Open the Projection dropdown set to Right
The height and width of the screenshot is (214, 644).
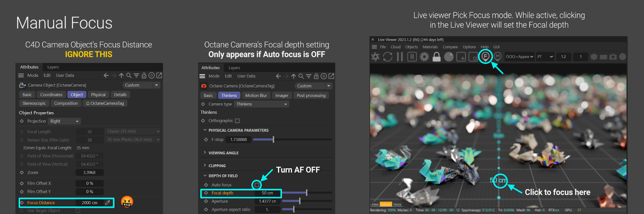(x=64, y=121)
